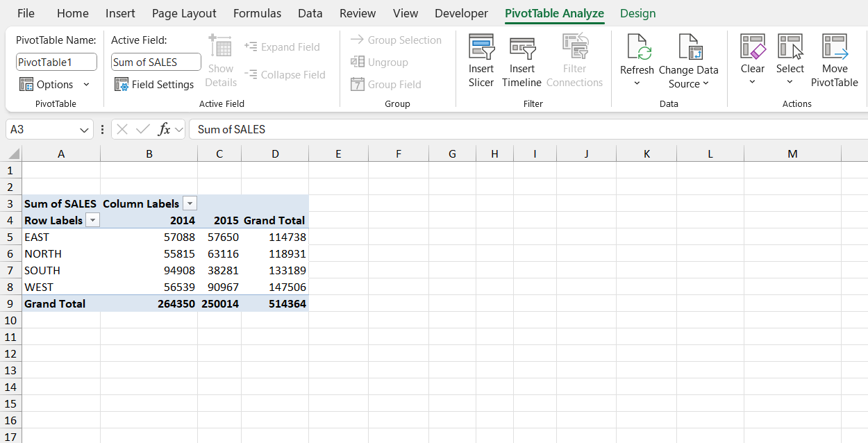The height and width of the screenshot is (443, 868).
Task: Open the Column Labels filter dropdown
Action: pyautogui.click(x=190, y=203)
